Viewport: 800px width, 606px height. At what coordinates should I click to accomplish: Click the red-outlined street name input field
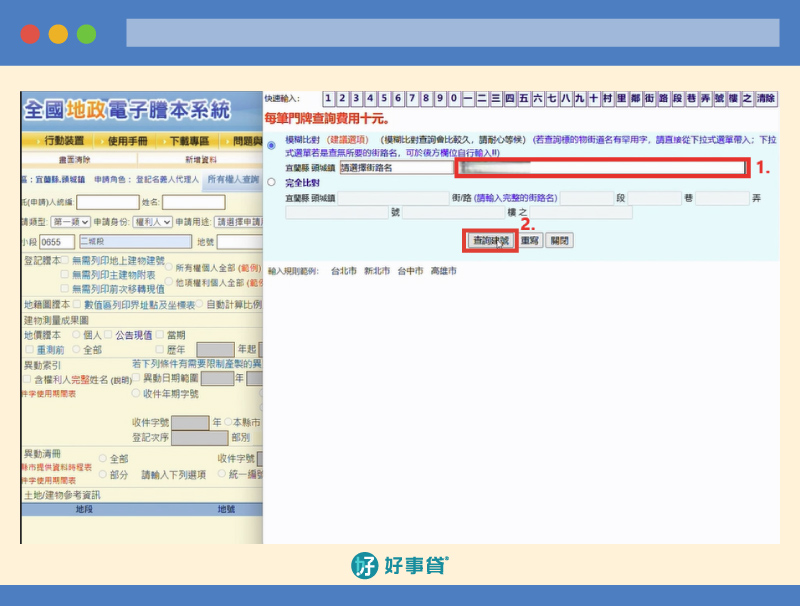600,168
